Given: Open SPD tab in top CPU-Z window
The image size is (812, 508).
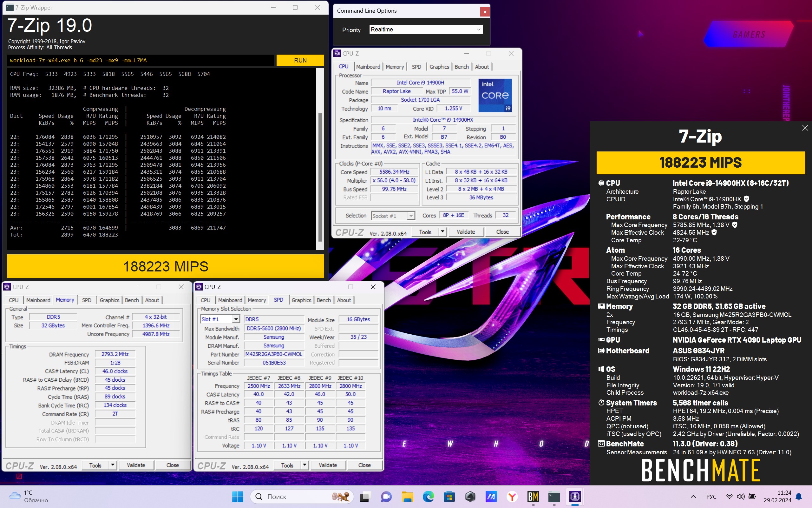Looking at the screenshot, I should click(416, 67).
